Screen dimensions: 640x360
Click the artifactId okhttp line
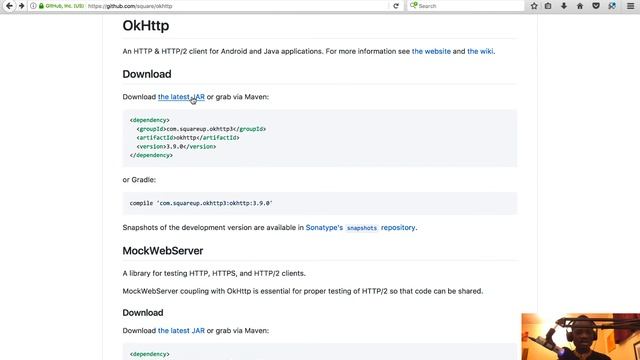tap(188, 138)
